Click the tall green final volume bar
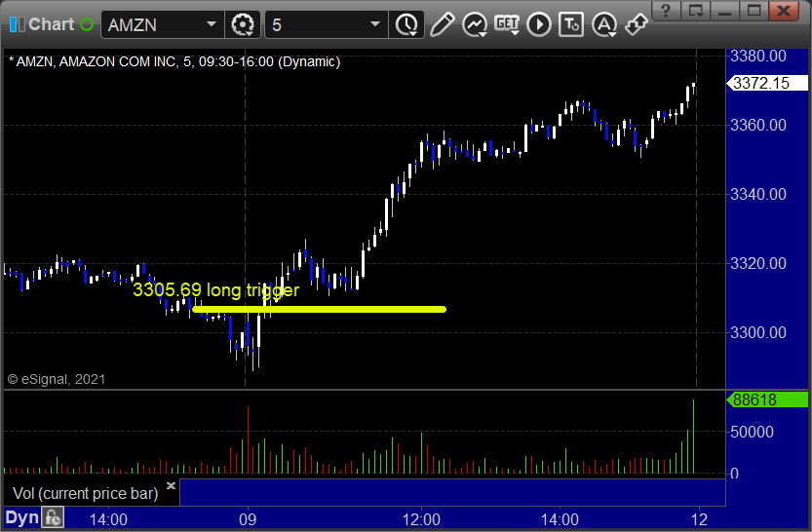 (x=693, y=437)
